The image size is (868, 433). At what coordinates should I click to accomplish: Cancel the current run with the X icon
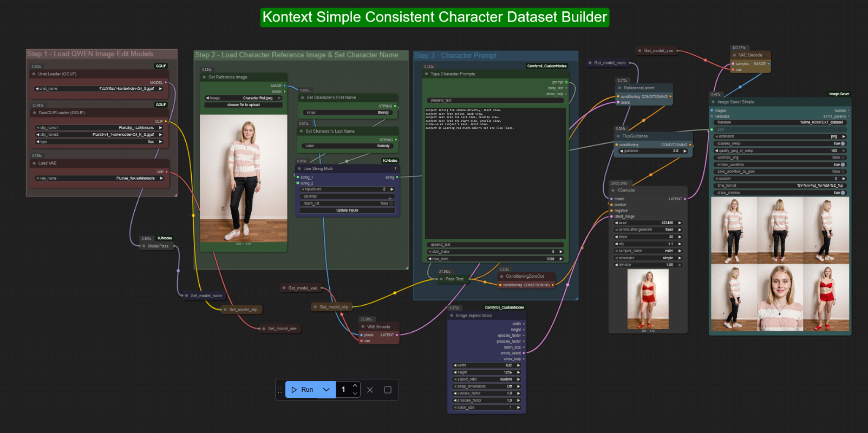pos(370,390)
